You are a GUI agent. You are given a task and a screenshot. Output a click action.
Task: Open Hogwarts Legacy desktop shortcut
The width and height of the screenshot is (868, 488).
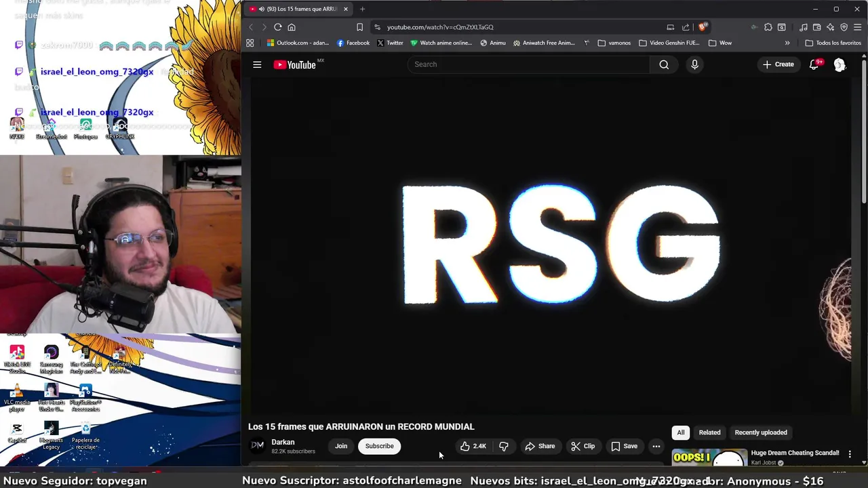[x=51, y=435]
